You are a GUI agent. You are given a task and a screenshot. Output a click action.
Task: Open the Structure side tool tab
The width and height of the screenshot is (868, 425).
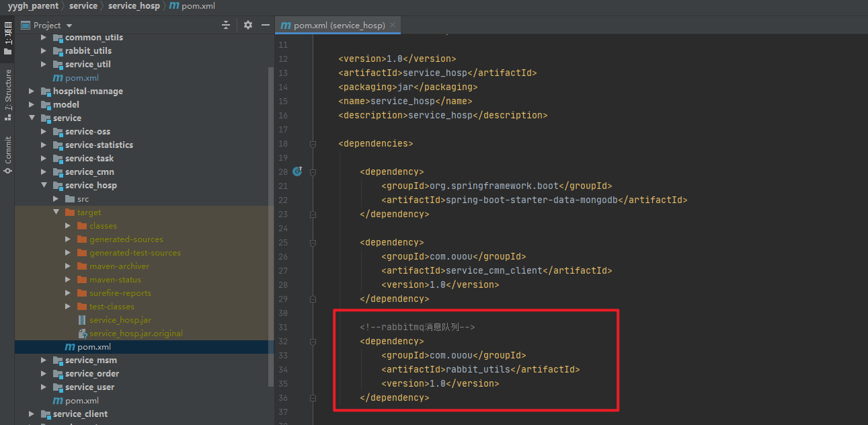tap(7, 94)
